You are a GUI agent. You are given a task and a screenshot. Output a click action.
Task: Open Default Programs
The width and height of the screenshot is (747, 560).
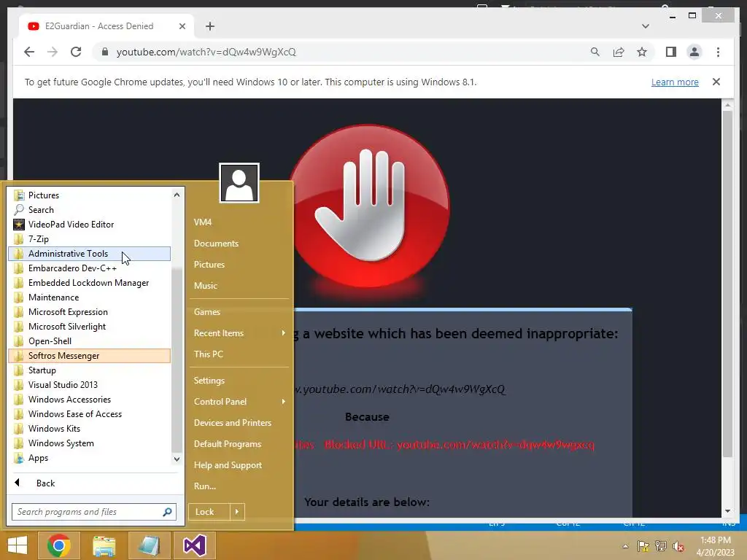tap(228, 444)
